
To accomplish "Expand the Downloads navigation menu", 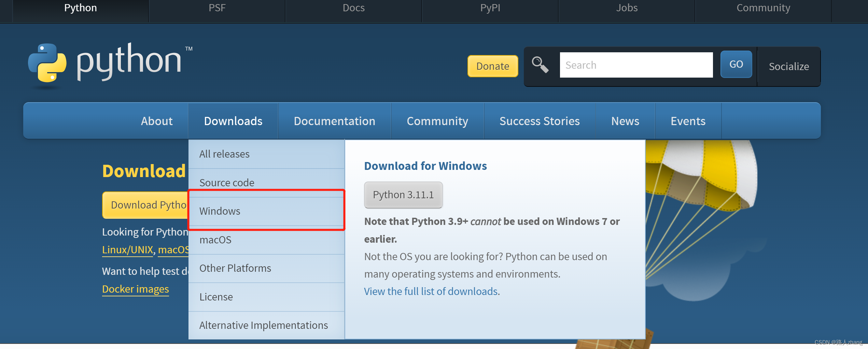I will [x=233, y=121].
